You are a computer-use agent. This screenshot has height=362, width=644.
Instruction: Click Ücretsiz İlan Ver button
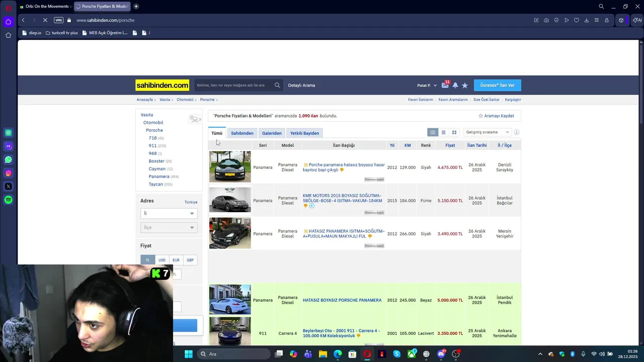(x=497, y=85)
